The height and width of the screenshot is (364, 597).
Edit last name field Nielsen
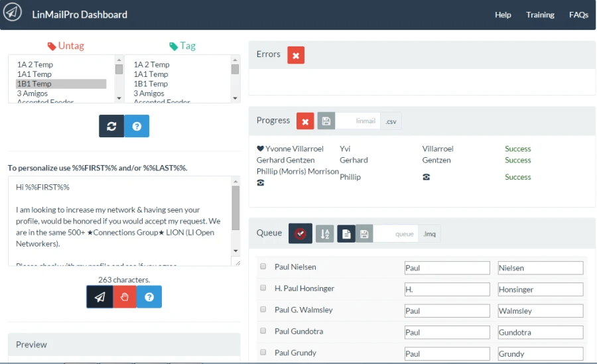coord(540,268)
